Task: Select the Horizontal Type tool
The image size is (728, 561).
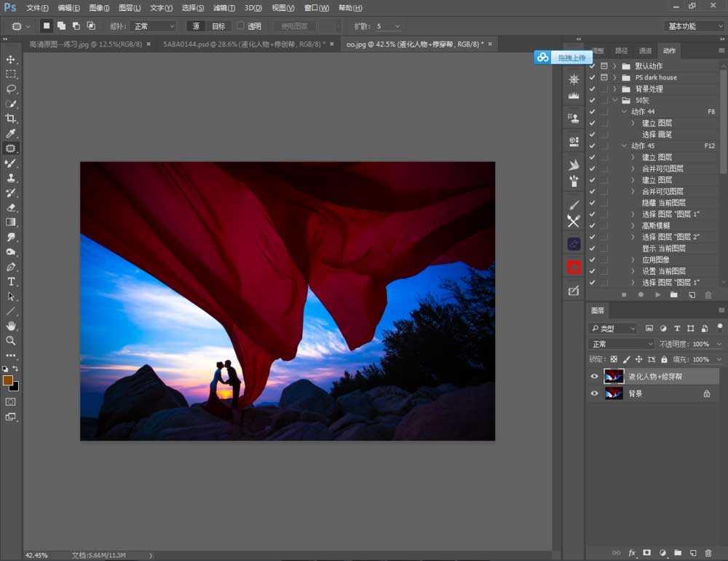Action: pos(10,281)
